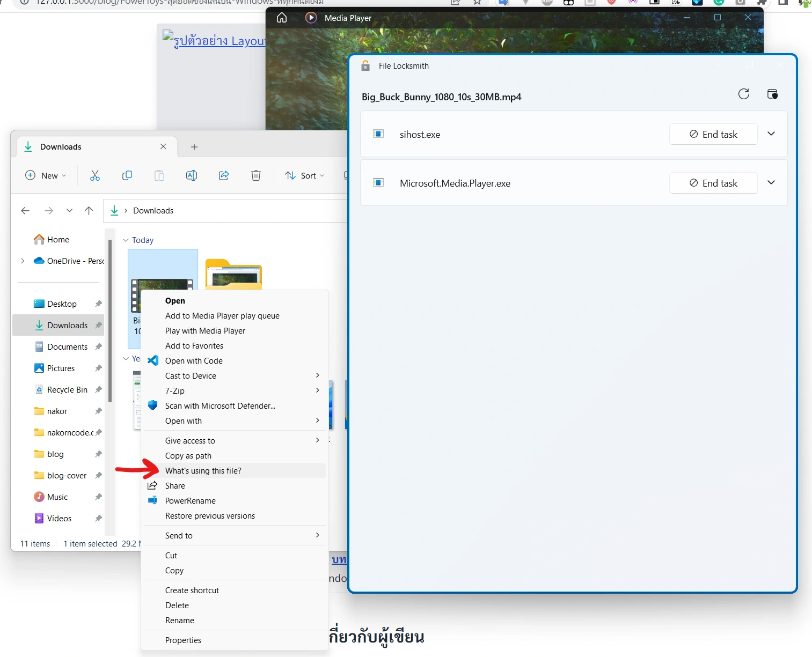Choose What's using this file?
This screenshot has width=812, height=657.
[235, 471]
